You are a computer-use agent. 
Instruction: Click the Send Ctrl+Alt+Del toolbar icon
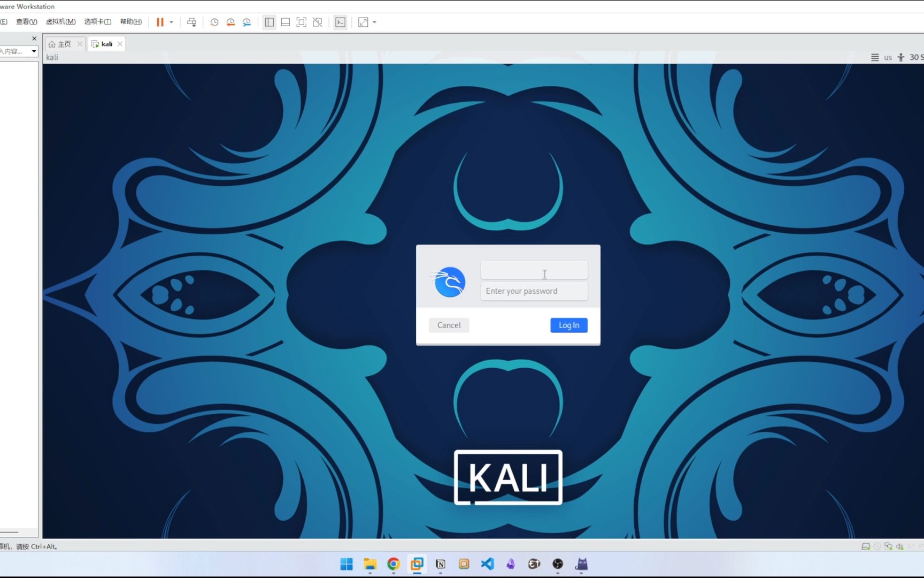click(191, 22)
